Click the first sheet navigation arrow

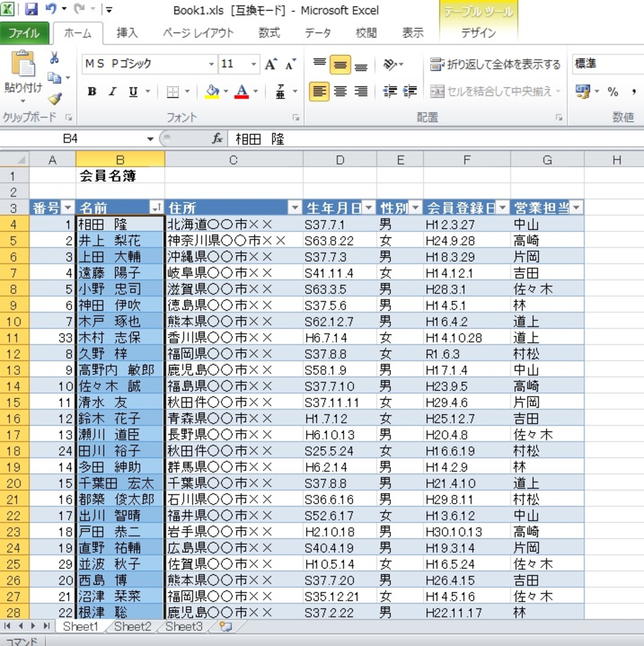[x=7, y=626]
